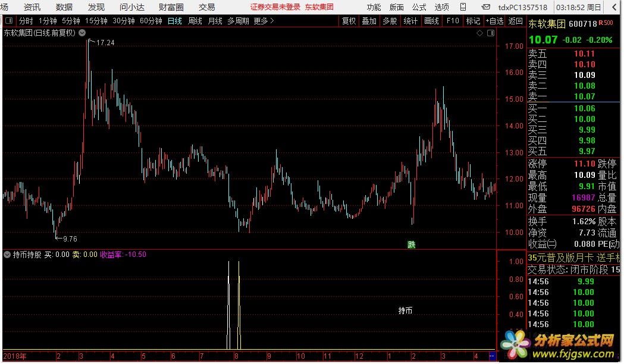624x364 pixels.
Task: Click the 17.24 peak price label
Action: [105, 43]
